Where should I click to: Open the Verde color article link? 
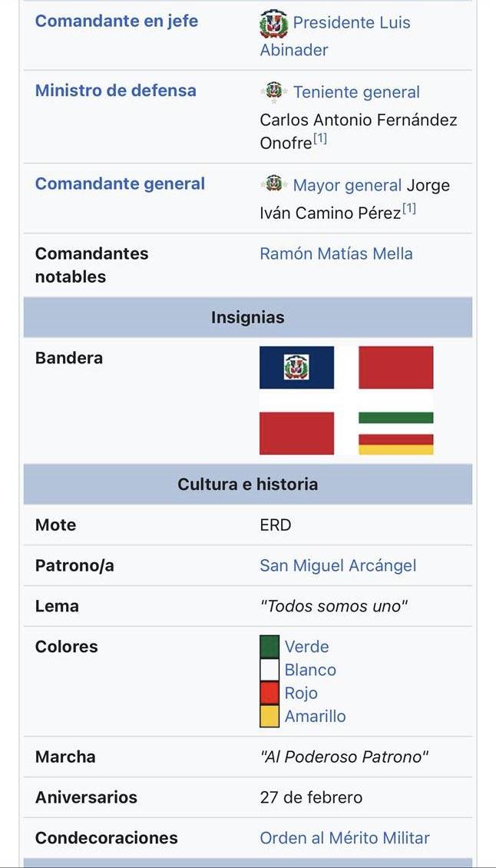[306, 647]
